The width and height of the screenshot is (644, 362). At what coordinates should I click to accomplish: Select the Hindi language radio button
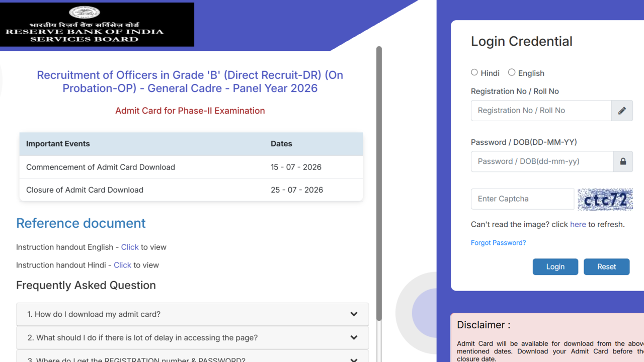point(474,72)
